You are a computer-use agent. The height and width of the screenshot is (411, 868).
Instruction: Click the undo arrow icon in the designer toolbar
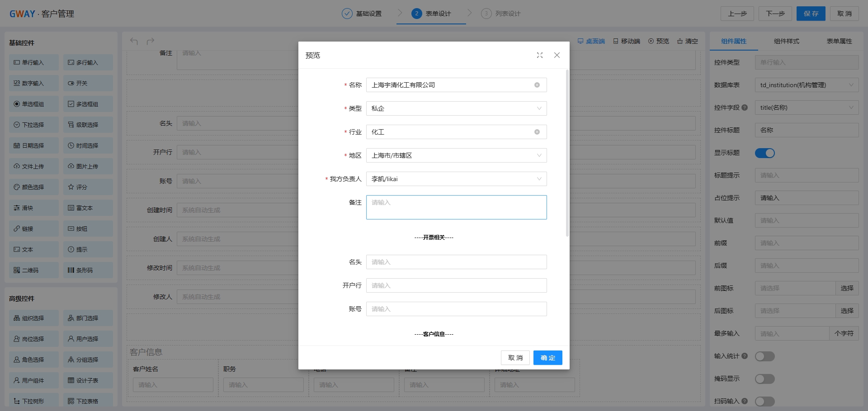pyautogui.click(x=134, y=41)
